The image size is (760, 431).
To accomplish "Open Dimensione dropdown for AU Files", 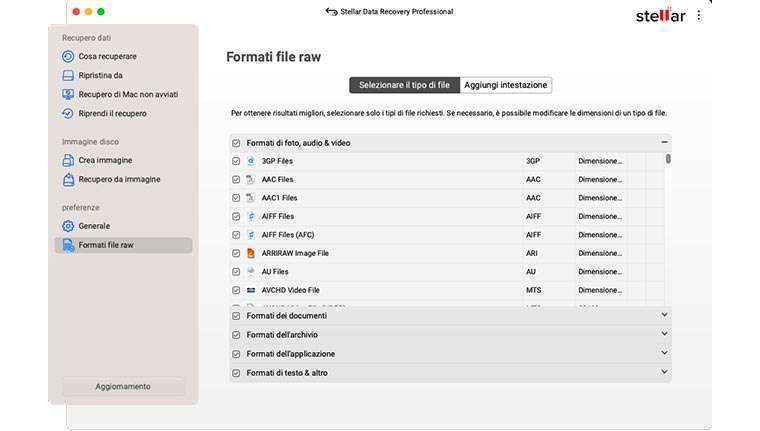I will [600, 271].
